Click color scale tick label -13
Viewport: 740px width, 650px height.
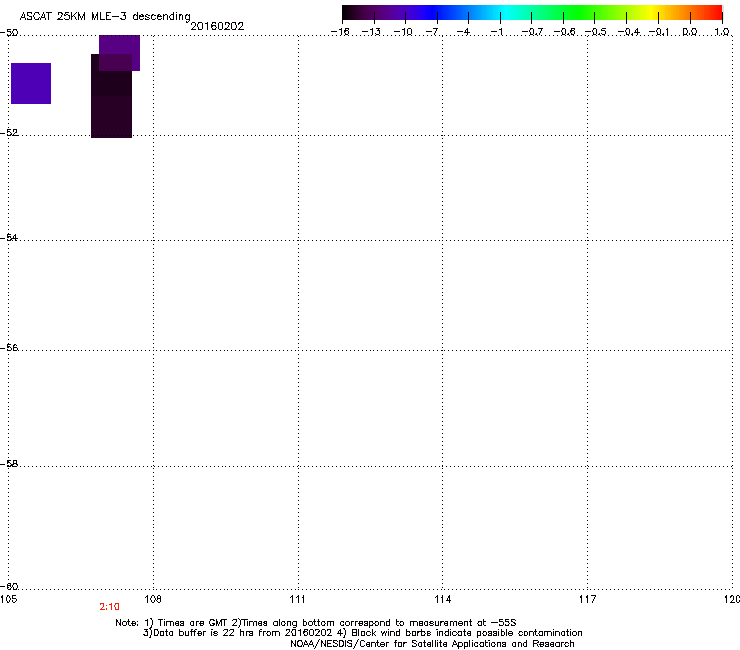pyautogui.click(x=371, y=32)
